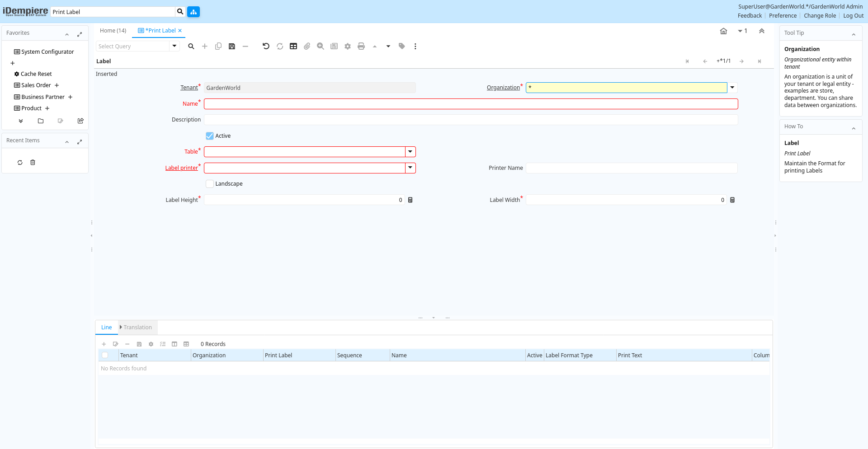
Task: Open the Table dropdown
Action: point(410,152)
